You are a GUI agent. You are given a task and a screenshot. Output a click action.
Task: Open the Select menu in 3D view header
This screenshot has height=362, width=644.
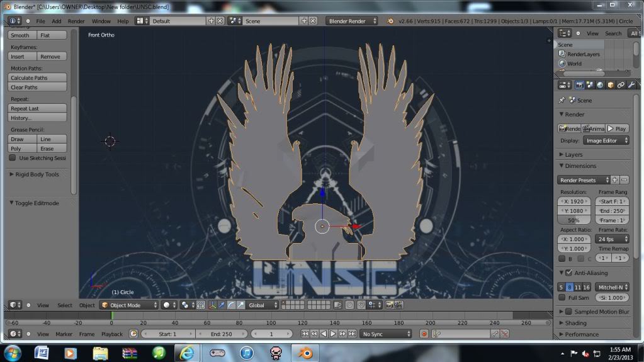(x=64, y=305)
